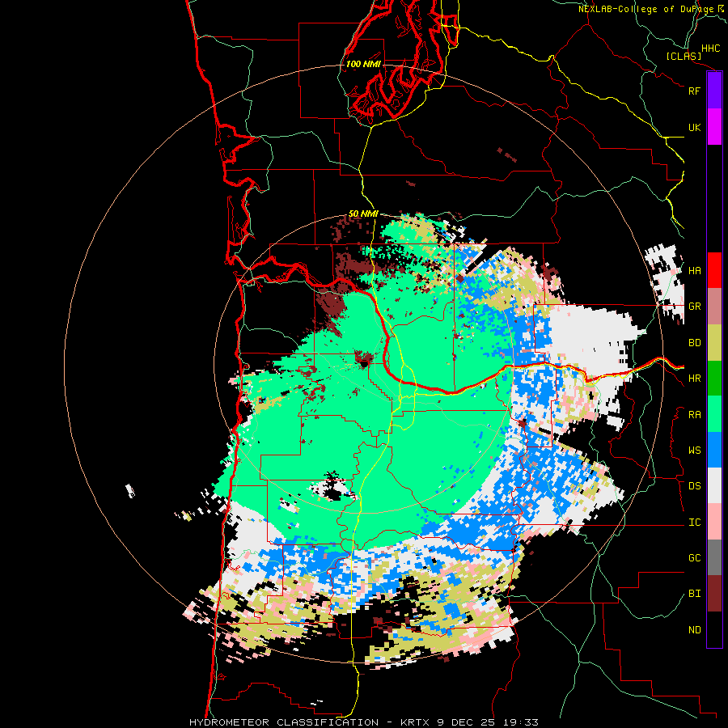Click the GC gray color swatch
The image size is (728, 728).
click(714, 557)
